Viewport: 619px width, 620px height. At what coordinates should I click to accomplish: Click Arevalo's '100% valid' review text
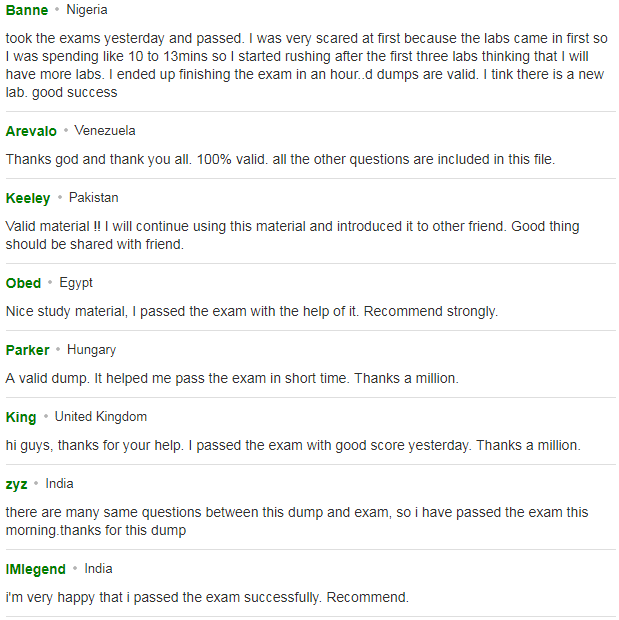pyautogui.click(x=280, y=159)
